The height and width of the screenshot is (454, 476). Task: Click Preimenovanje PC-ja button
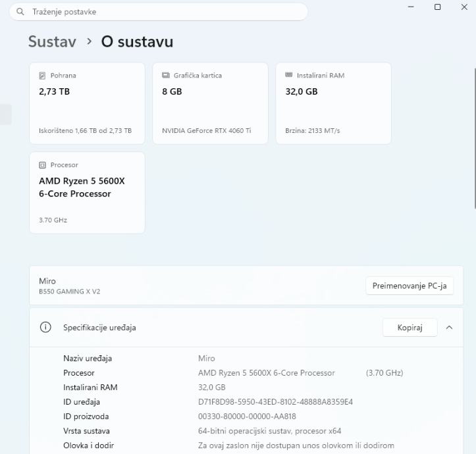point(409,286)
